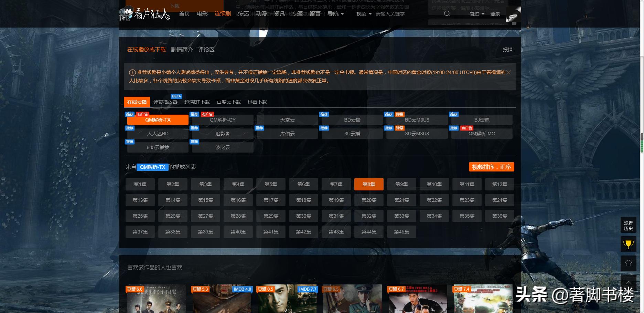Open the 视频 search type dropdown
This screenshot has height=313, width=644.
[364, 14]
